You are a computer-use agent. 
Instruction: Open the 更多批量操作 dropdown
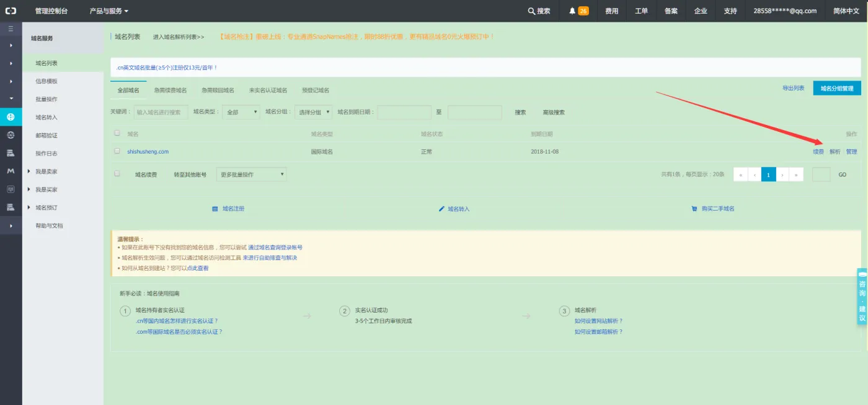[251, 175]
